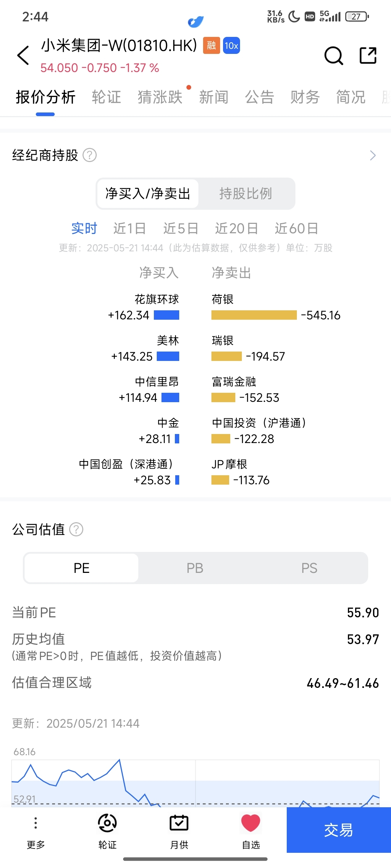Image resolution: width=391 pixels, height=868 pixels.
Task: Select the 近5日 time range
Action: (x=181, y=229)
